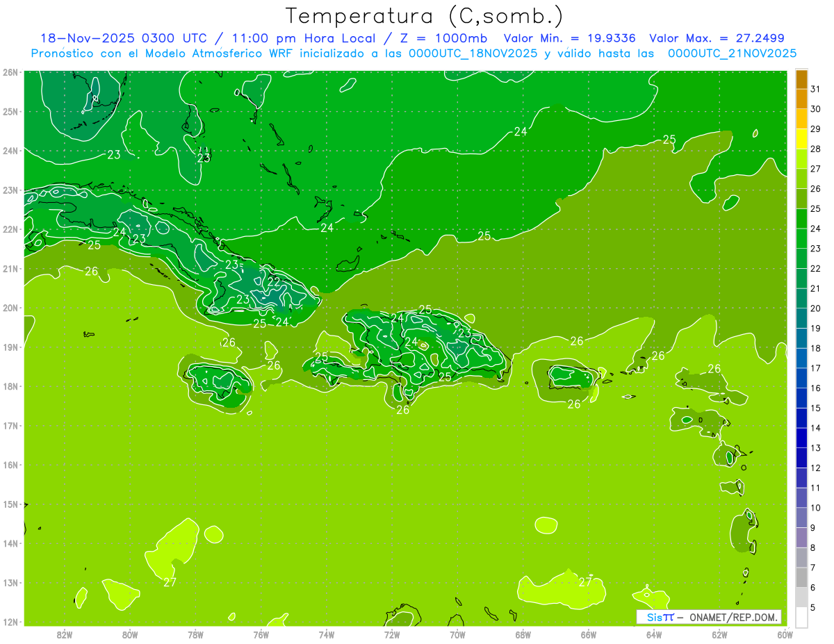Click the "26N" latitude axis label
The height and width of the screenshot is (644, 834).
(10, 72)
